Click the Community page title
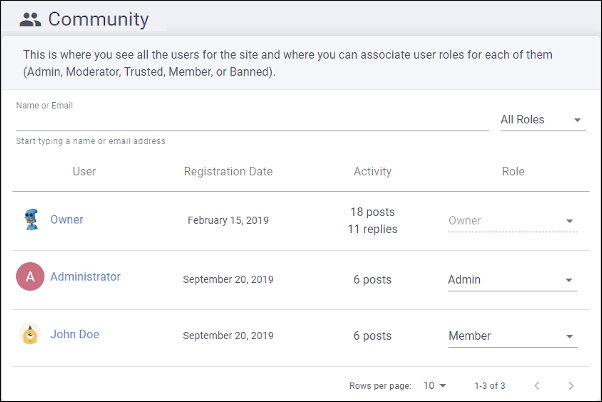This screenshot has height=402, width=602. pos(98,19)
